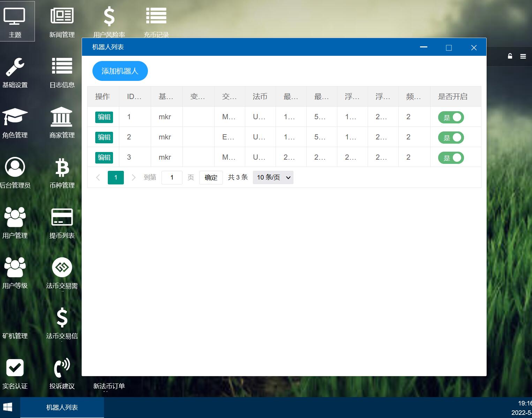Open the 10 条/页 page size dropdown

273,177
